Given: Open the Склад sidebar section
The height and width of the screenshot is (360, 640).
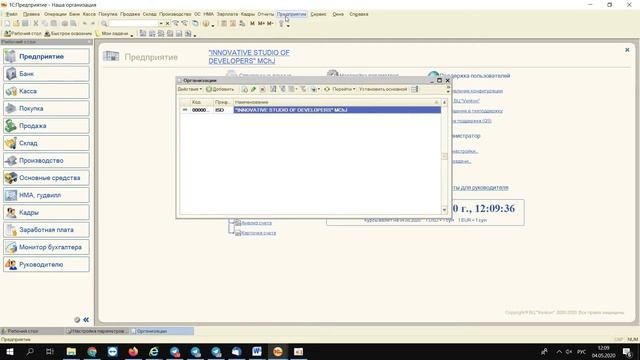Looking at the screenshot, I should click(46, 143).
